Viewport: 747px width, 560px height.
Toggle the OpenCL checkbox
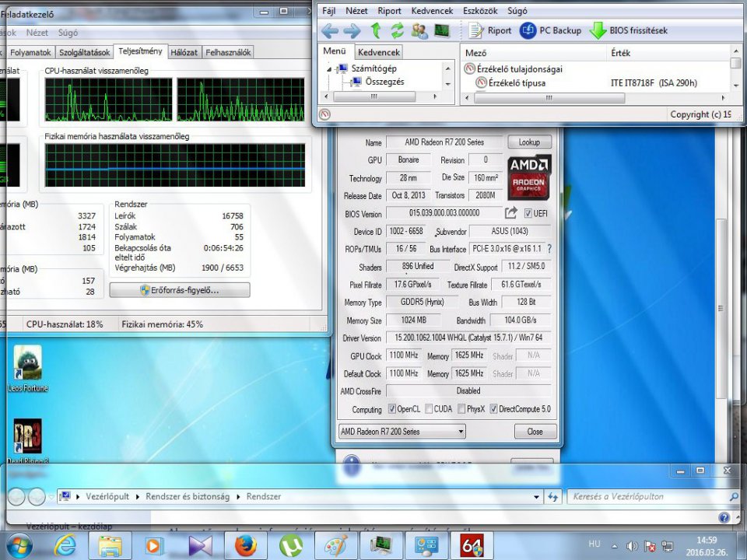(x=391, y=409)
